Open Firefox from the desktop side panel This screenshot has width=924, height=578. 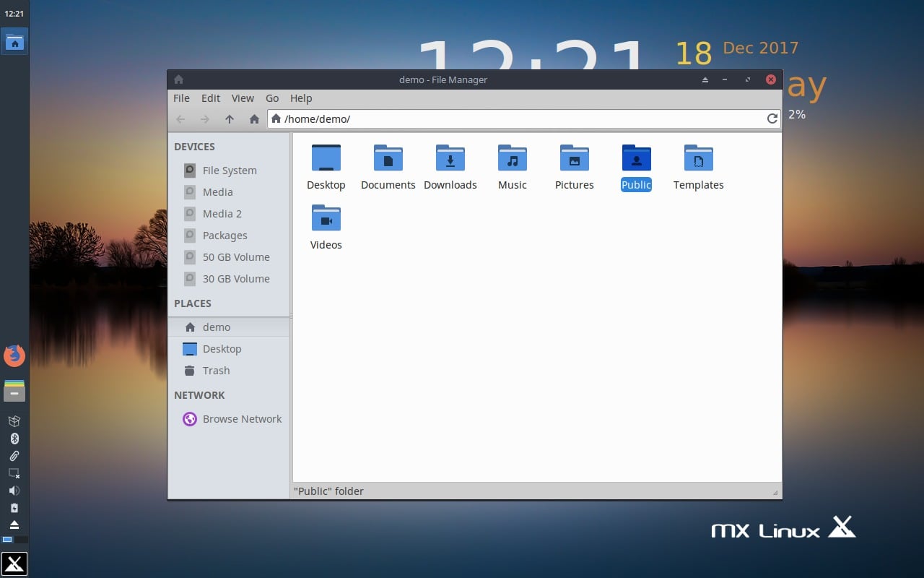[x=14, y=355]
